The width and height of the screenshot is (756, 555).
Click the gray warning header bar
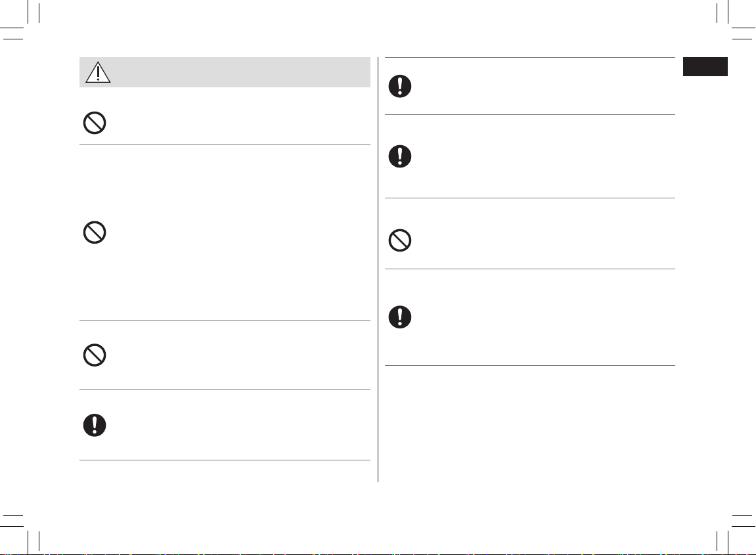pos(225,72)
